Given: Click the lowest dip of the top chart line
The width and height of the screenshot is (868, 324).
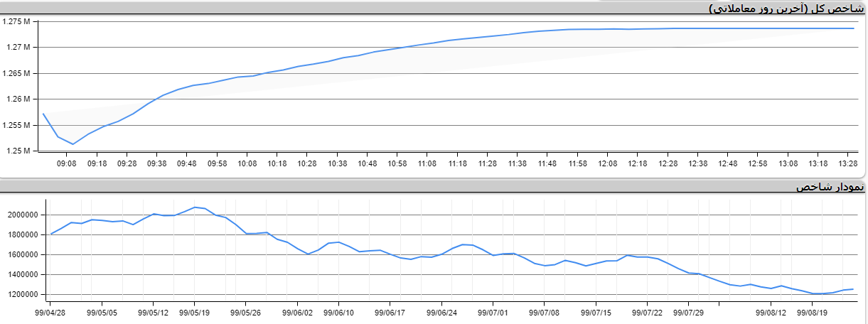Looking at the screenshot, I should [x=73, y=144].
